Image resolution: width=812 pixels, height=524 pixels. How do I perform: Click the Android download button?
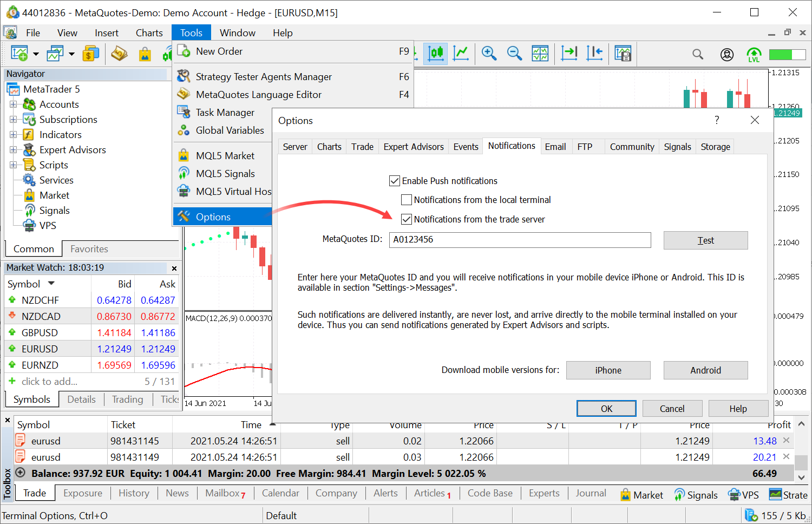click(x=705, y=370)
